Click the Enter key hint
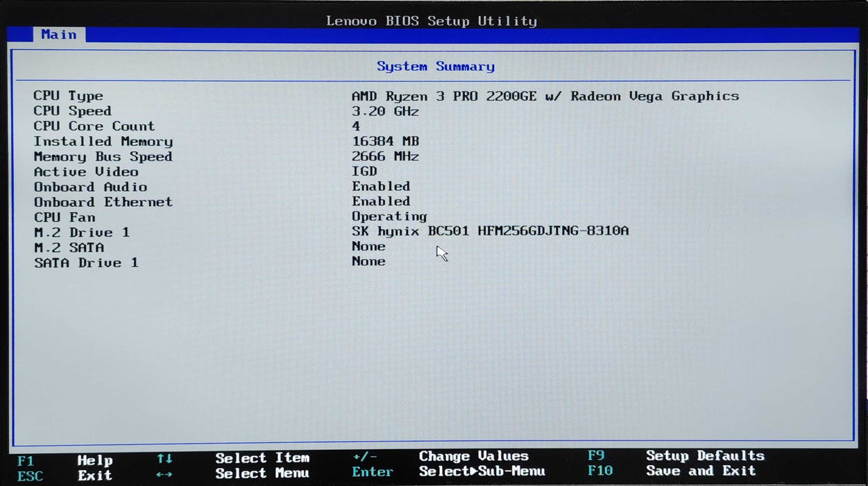The width and height of the screenshot is (868, 486). [x=373, y=473]
